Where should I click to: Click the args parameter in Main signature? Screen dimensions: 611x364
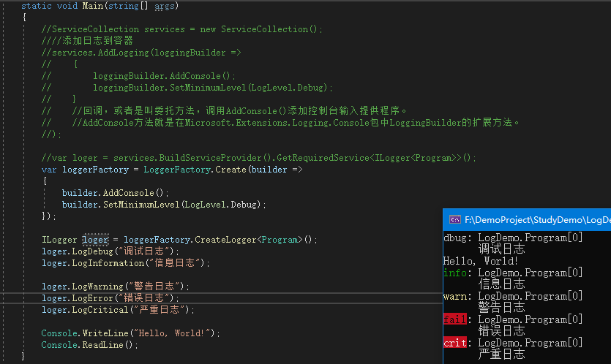coord(165,5)
